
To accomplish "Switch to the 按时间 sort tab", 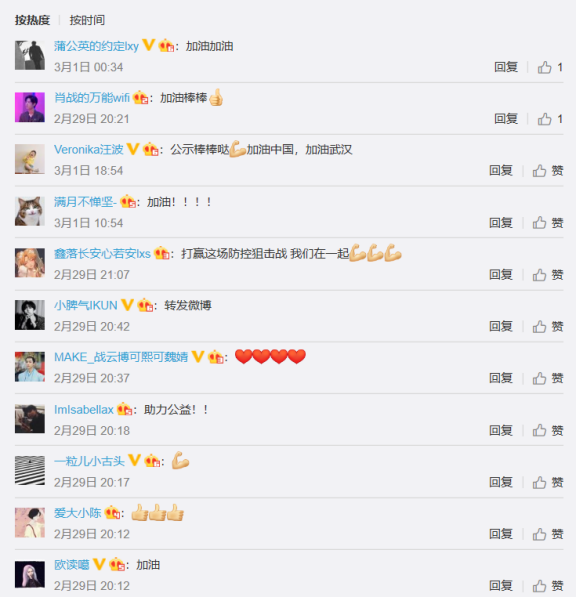I will coord(87,20).
